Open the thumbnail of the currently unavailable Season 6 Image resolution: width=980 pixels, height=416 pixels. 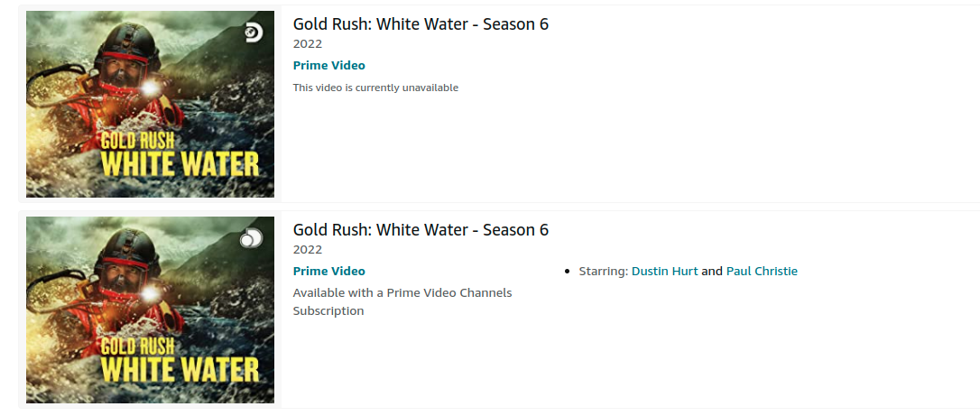click(150, 105)
